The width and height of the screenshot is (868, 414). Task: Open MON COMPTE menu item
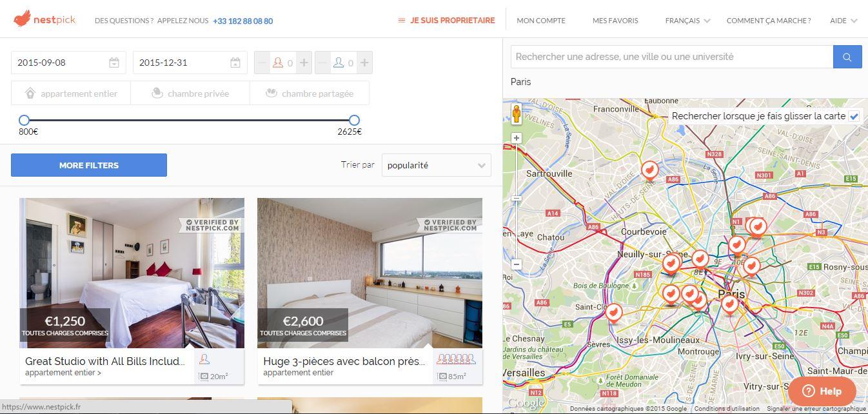tap(541, 21)
